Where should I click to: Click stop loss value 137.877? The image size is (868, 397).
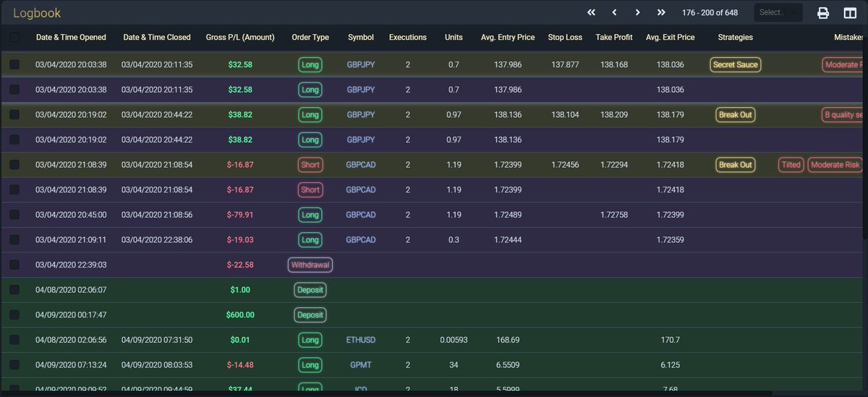tap(565, 65)
